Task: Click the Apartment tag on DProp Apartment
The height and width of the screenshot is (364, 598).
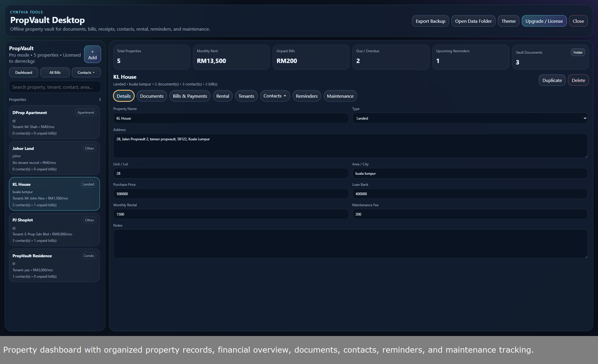Action: [86, 113]
